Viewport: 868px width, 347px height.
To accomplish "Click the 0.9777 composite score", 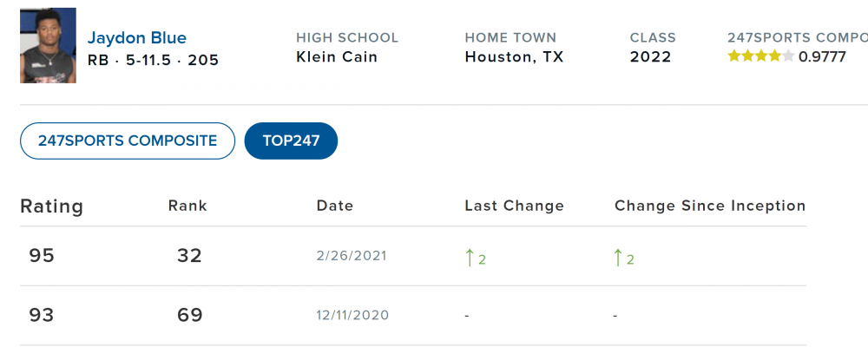I will 822,57.
